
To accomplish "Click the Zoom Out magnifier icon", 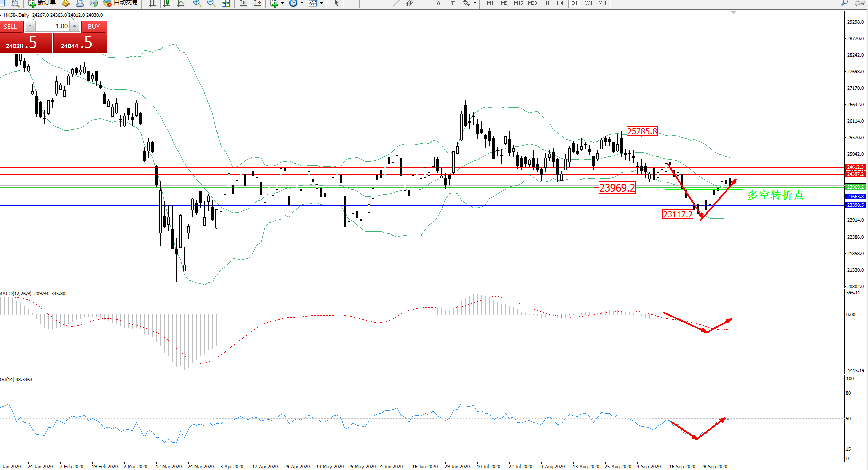I will click(211, 3).
